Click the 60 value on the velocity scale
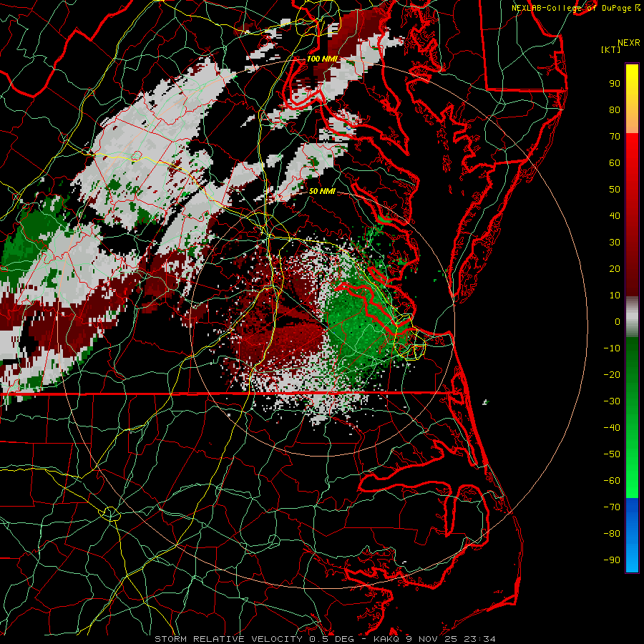 click(x=615, y=163)
